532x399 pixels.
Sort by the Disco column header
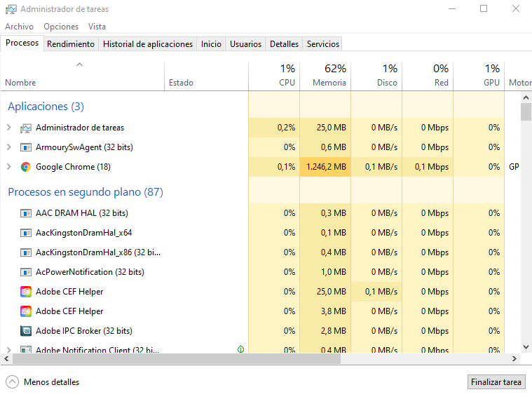[x=376, y=76]
